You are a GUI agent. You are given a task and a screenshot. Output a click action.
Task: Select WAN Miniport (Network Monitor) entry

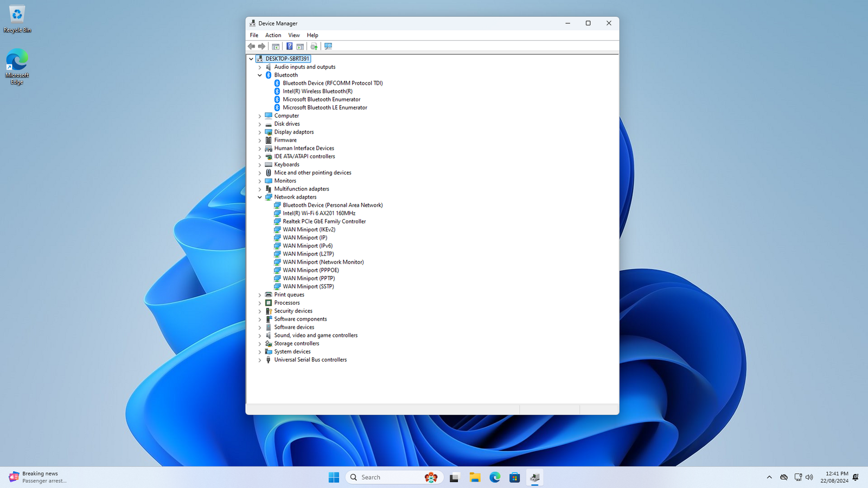tap(323, 262)
